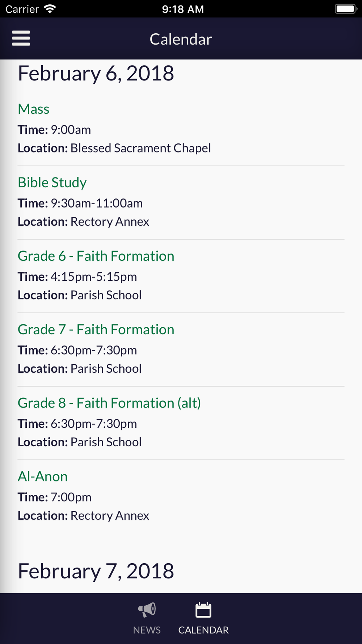The width and height of the screenshot is (362, 644).
Task: Tap the Al-Anon 7:00pm time text
Action: [71, 497]
